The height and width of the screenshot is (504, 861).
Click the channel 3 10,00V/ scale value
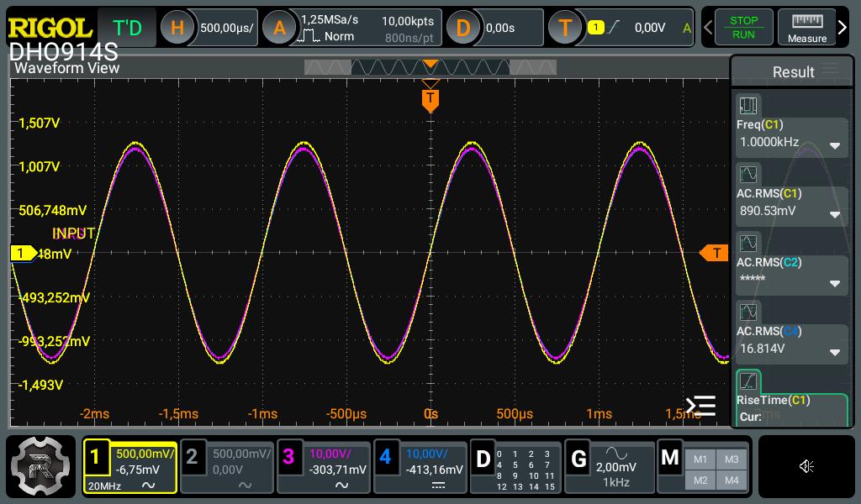(x=330, y=454)
